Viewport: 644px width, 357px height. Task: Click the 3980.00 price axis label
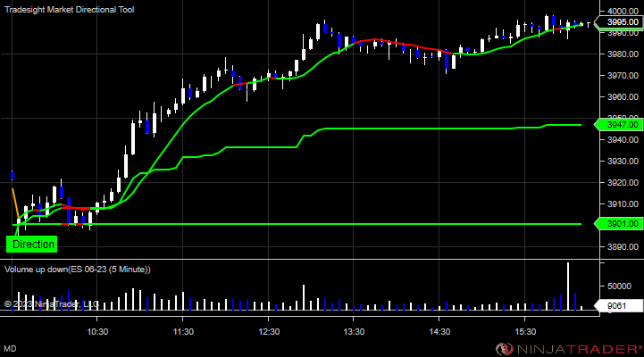pos(623,54)
